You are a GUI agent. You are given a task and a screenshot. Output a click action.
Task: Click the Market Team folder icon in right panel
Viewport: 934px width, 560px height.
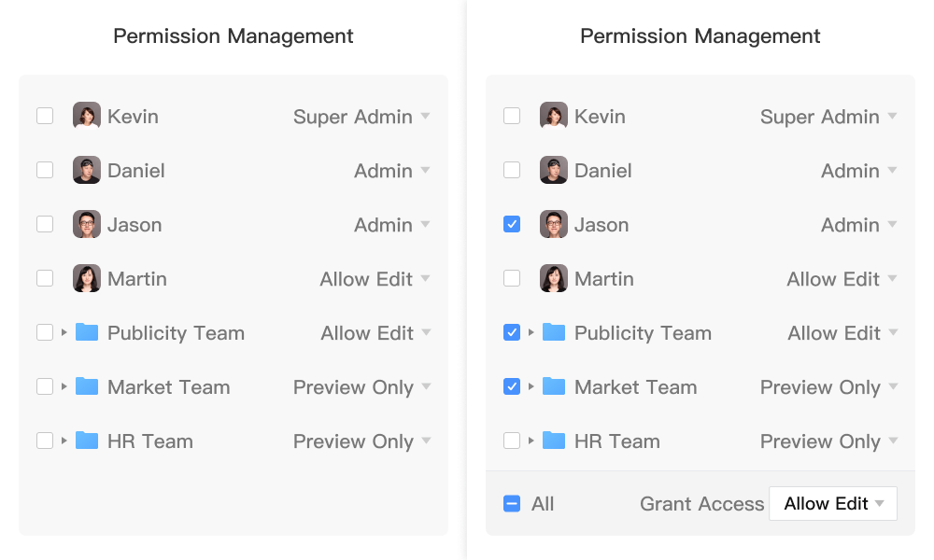tap(554, 386)
